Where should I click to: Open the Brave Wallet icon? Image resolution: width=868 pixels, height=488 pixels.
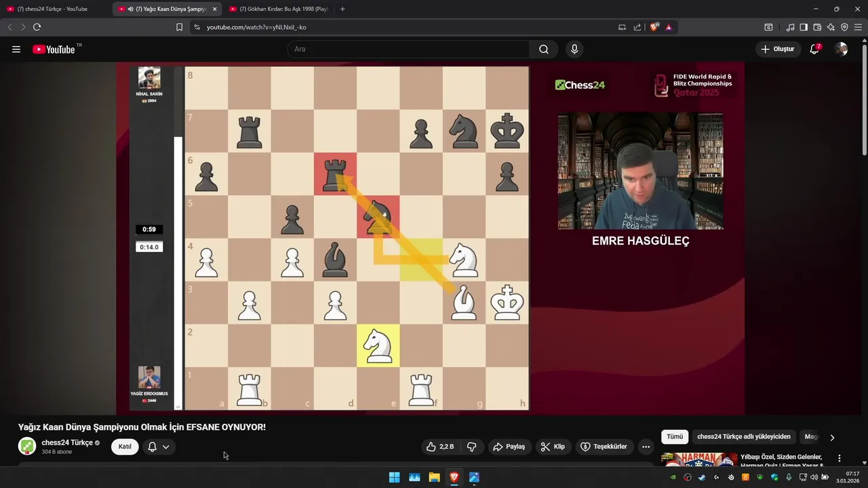(817, 27)
